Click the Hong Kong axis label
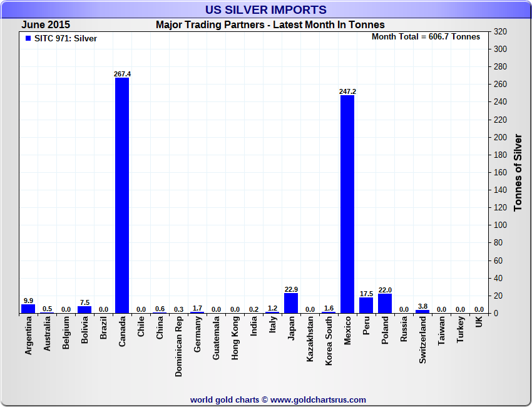Screen dimensions: 532x407 (235, 337)
